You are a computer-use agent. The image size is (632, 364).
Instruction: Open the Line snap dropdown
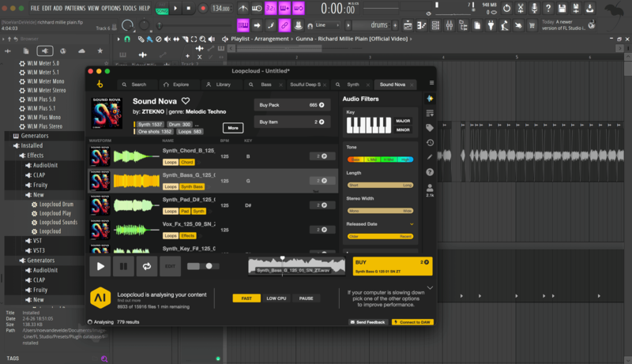click(328, 25)
